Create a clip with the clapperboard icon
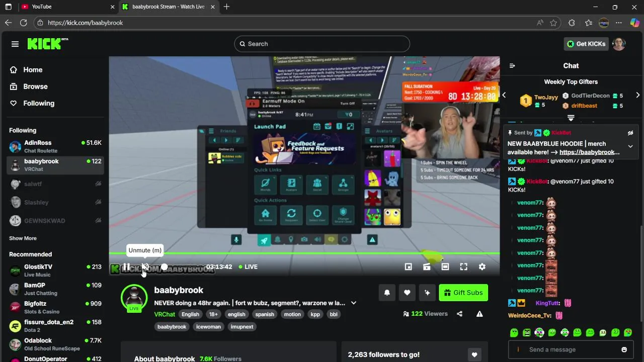Viewport: 644px width, 362px height. tap(427, 267)
